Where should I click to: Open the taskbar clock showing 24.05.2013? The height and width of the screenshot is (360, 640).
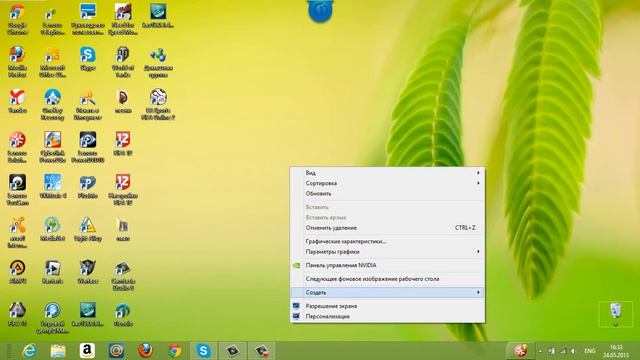(x=616, y=351)
